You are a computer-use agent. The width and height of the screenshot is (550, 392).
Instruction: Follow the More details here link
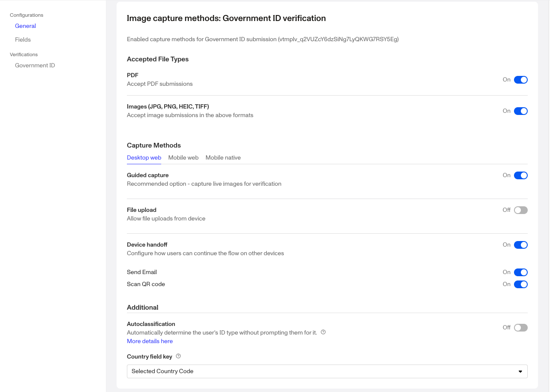[150, 341]
